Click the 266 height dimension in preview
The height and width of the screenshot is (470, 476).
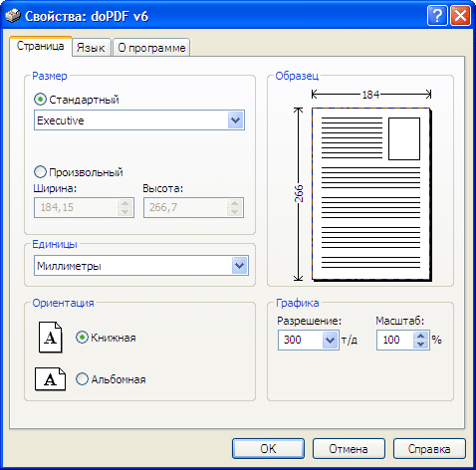[x=299, y=194]
